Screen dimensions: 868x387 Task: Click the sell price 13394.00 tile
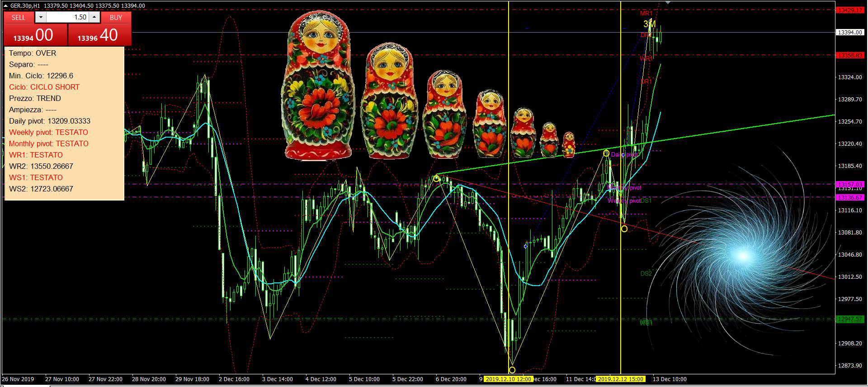click(x=35, y=35)
